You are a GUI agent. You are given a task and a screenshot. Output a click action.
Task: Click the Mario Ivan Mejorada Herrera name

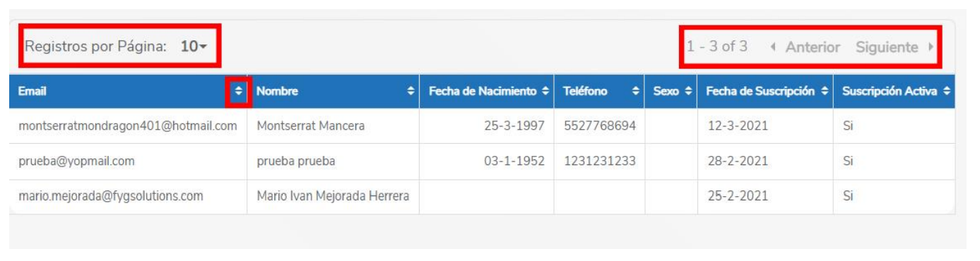pyautogui.click(x=333, y=197)
